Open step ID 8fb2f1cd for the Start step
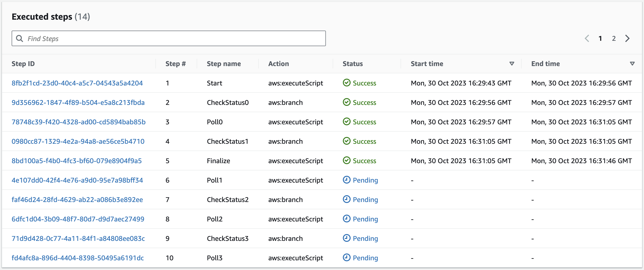 coord(78,83)
